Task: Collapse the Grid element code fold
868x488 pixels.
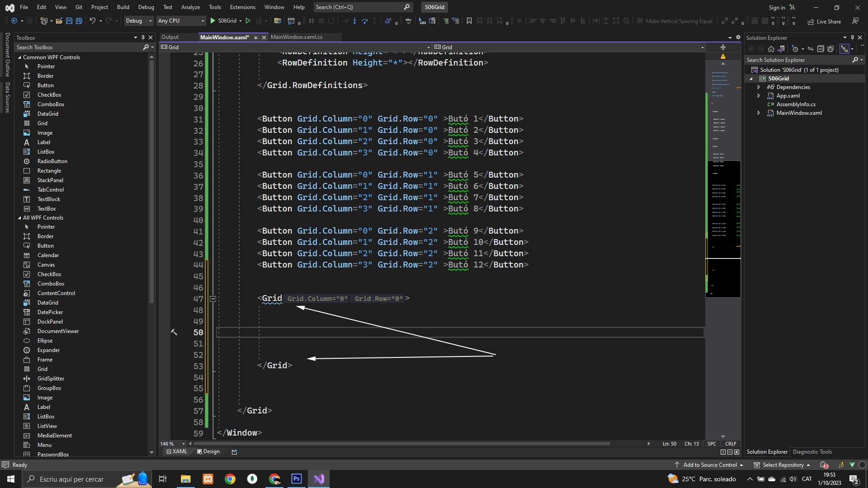Action: (x=213, y=299)
